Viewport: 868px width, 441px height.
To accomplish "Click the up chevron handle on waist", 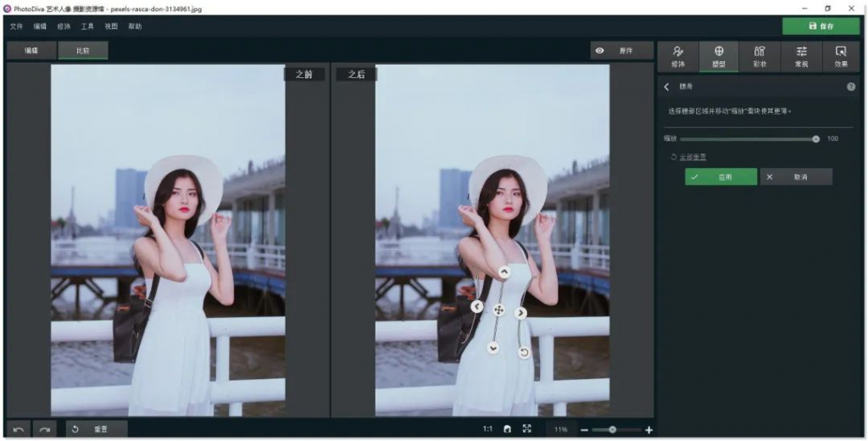I will tap(504, 272).
